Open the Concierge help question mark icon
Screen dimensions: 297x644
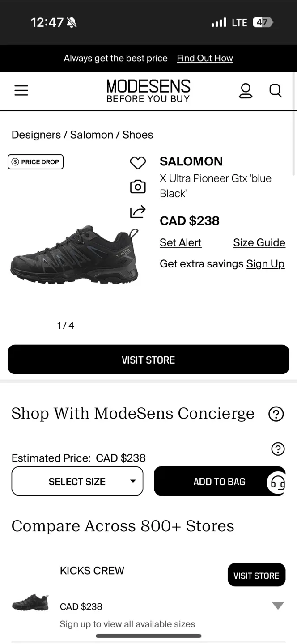[x=276, y=414]
